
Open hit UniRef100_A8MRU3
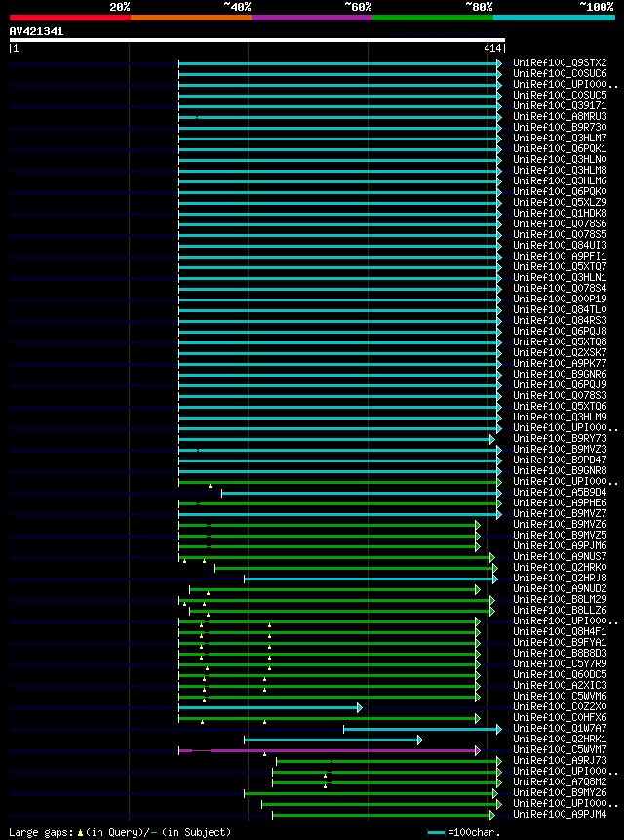pos(560,116)
